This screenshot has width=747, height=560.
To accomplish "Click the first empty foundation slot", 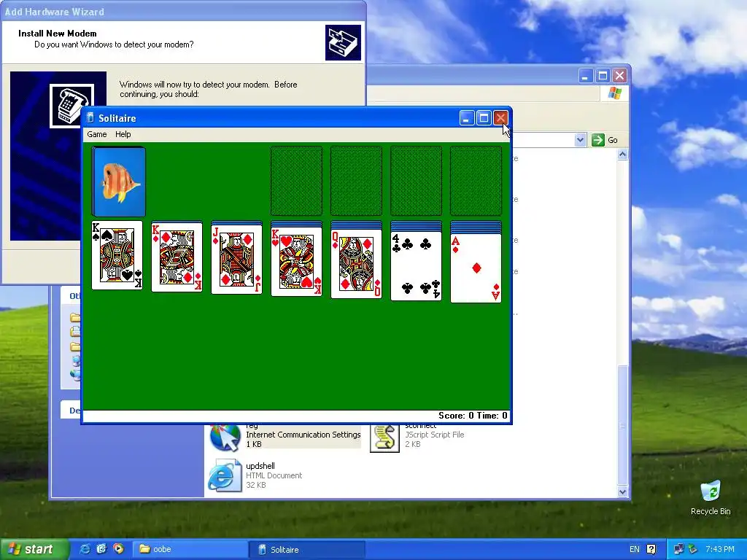I will pos(296,181).
